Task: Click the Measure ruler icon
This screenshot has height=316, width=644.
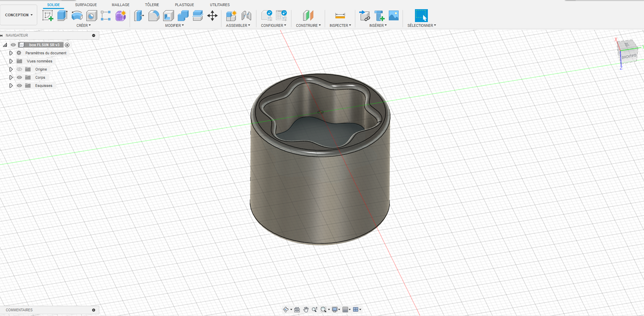Action: pyautogui.click(x=340, y=16)
